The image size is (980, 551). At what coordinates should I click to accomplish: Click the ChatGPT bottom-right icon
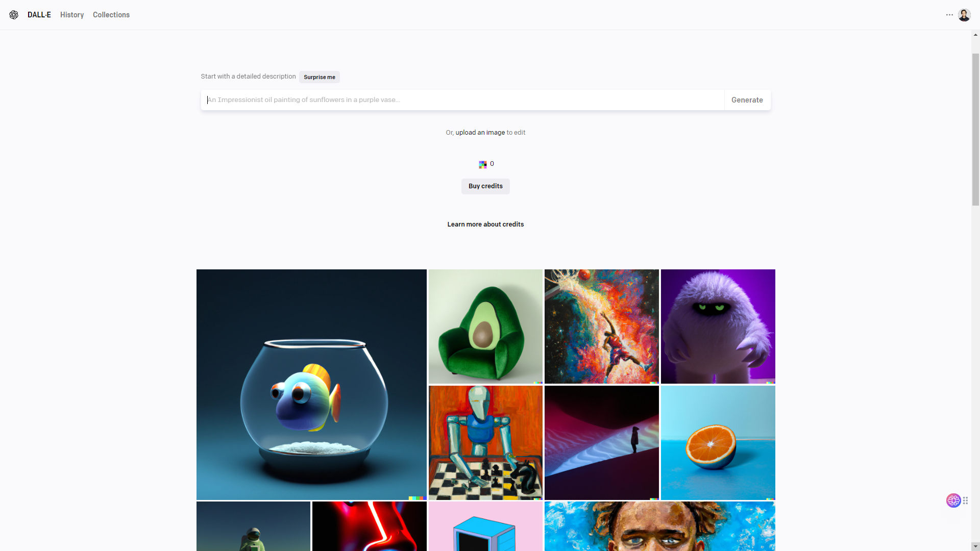point(954,500)
